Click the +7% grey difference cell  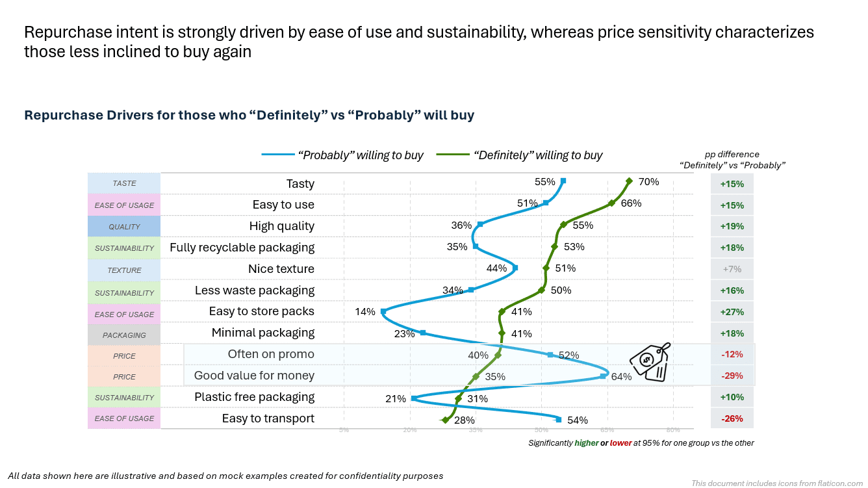click(x=732, y=269)
